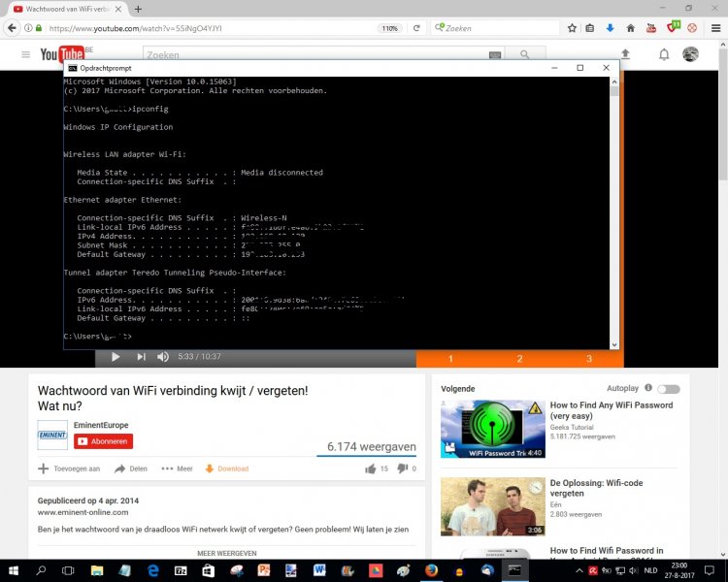Open the www.eminent-online.com link

click(x=83, y=512)
